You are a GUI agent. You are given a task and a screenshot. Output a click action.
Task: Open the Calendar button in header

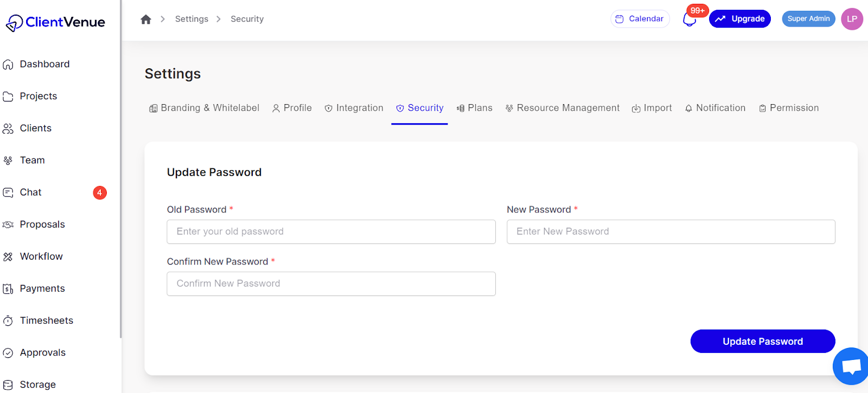(640, 19)
